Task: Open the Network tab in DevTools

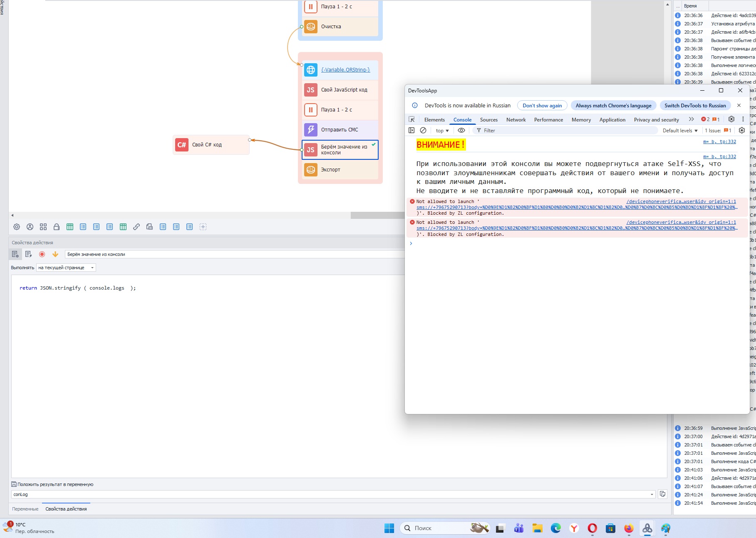Action: coord(516,120)
